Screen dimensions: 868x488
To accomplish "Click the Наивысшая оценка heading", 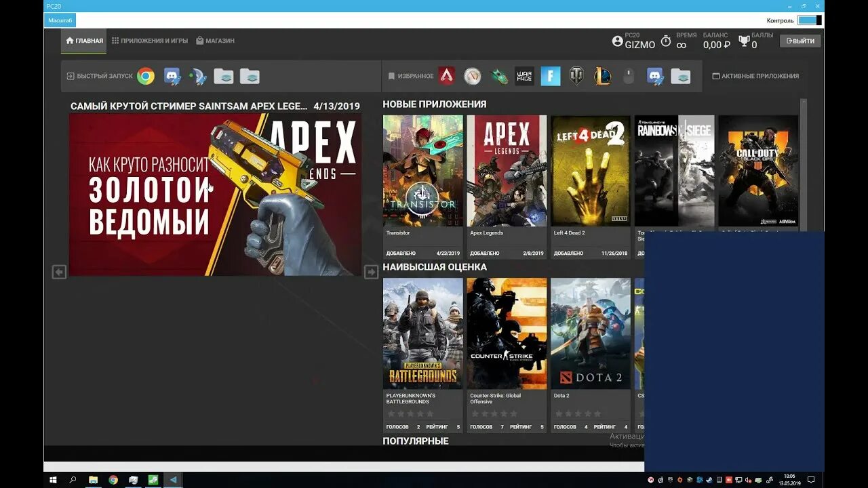I will [x=435, y=267].
